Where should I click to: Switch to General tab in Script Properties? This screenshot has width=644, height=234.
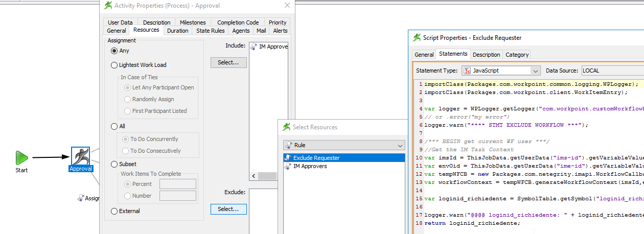[x=424, y=55]
